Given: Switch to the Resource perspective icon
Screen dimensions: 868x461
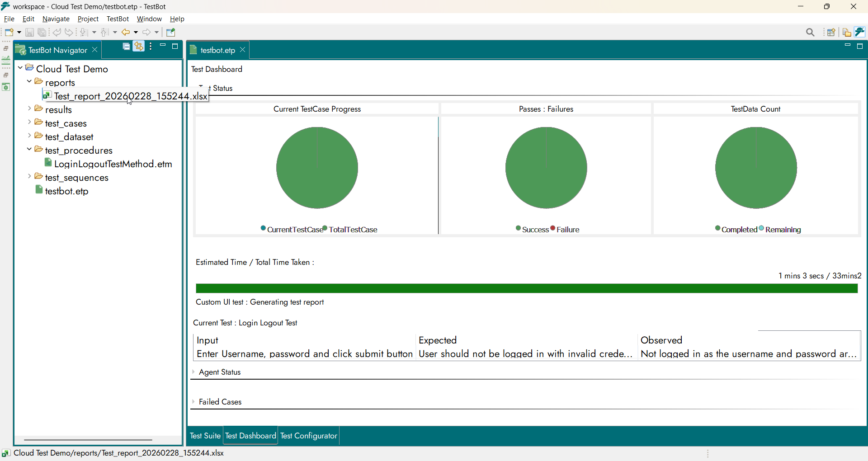Looking at the screenshot, I should coord(847,33).
